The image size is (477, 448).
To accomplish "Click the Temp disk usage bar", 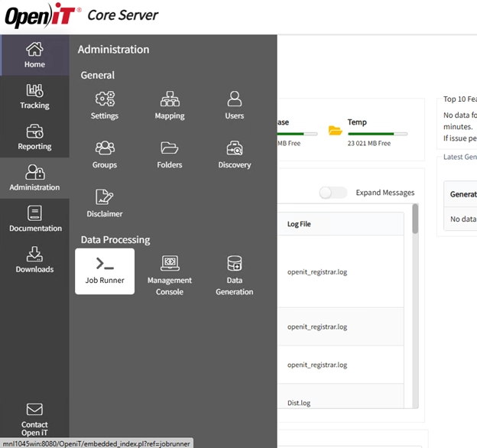I will pyautogui.click(x=378, y=134).
